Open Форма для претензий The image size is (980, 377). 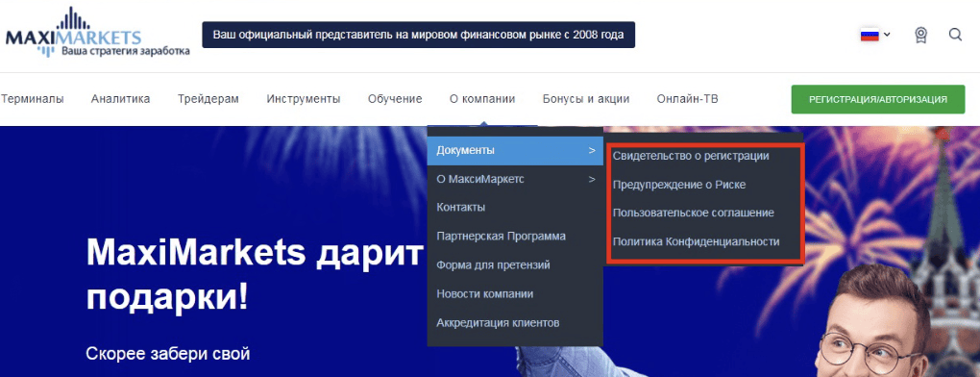pos(493,265)
